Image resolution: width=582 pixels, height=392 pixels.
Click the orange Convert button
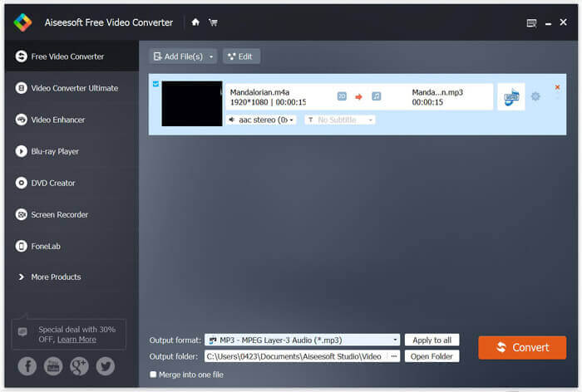[522, 347]
